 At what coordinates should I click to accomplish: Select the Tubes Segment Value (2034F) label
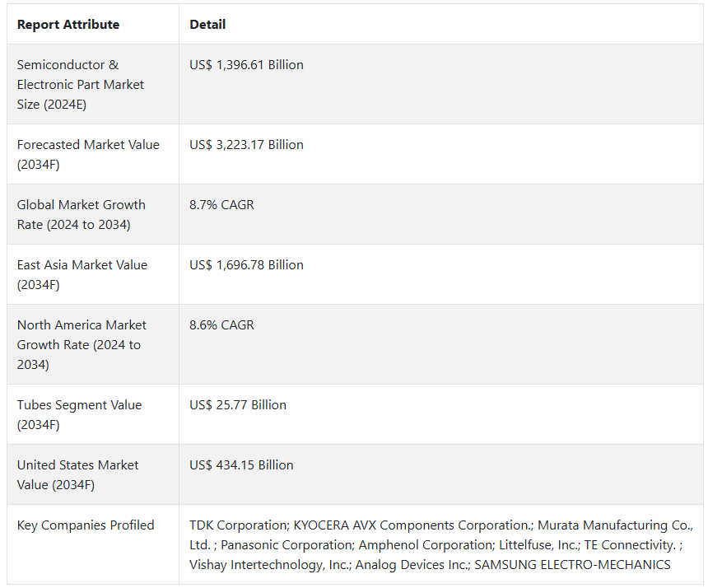(79, 415)
